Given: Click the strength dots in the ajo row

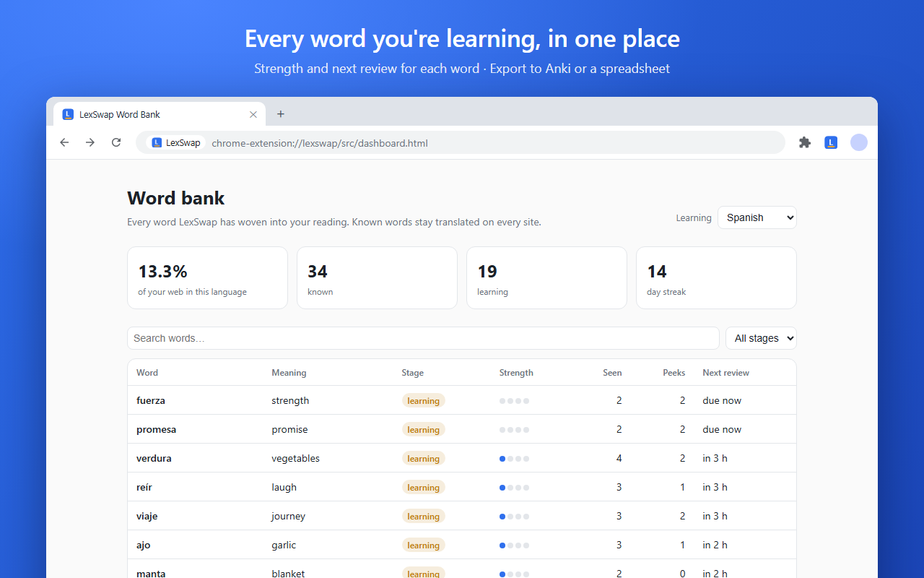Looking at the screenshot, I should point(515,545).
